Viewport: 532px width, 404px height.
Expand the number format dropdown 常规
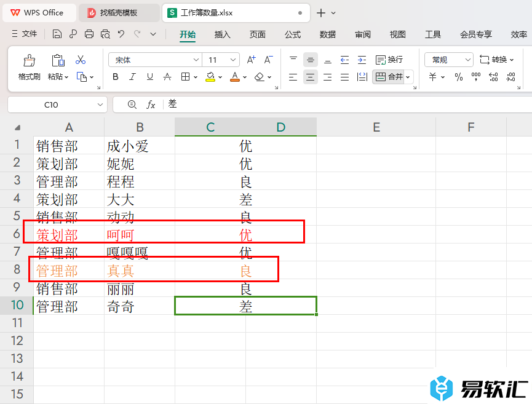click(468, 60)
